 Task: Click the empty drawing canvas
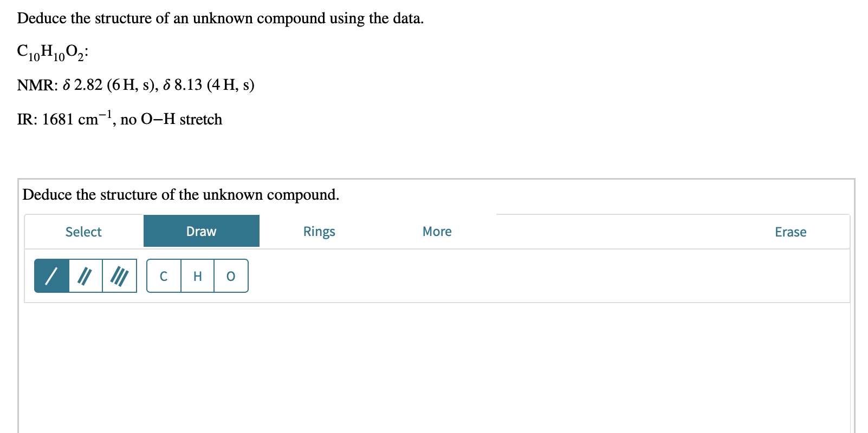coord(433,368)
